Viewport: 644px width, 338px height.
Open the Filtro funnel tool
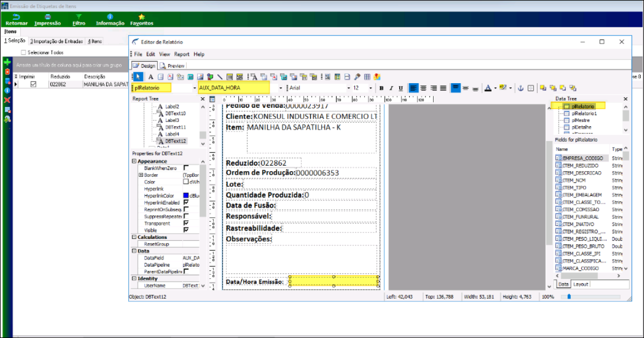coord(79,20)
